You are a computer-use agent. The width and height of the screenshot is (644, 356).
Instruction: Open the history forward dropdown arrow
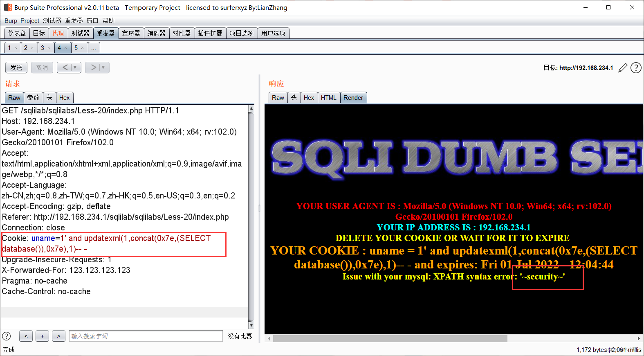point(103,68)
